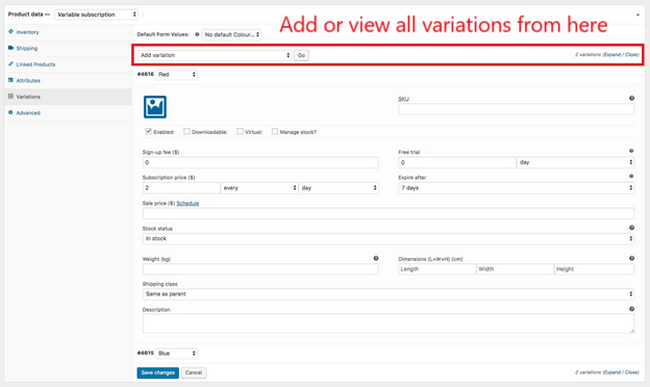Open the subscription 'every' interval dropdown
This screenshot has height=387, width=650.
point(259,188)
